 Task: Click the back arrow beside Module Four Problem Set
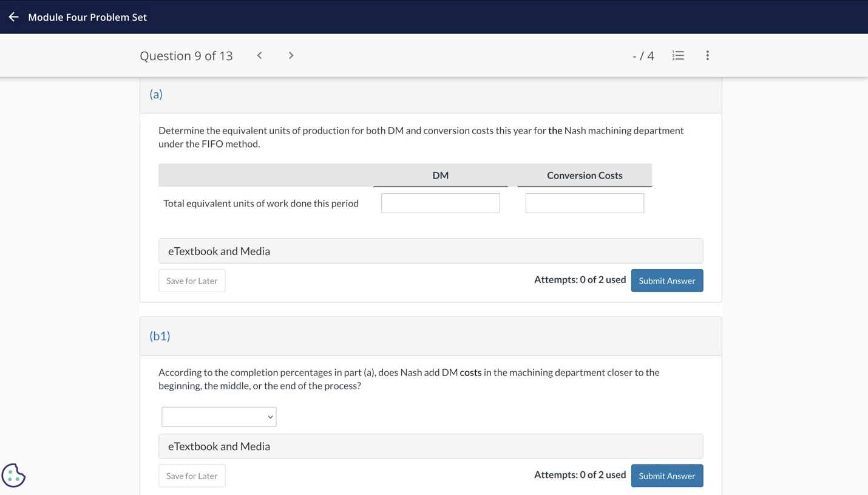(13, 17)
